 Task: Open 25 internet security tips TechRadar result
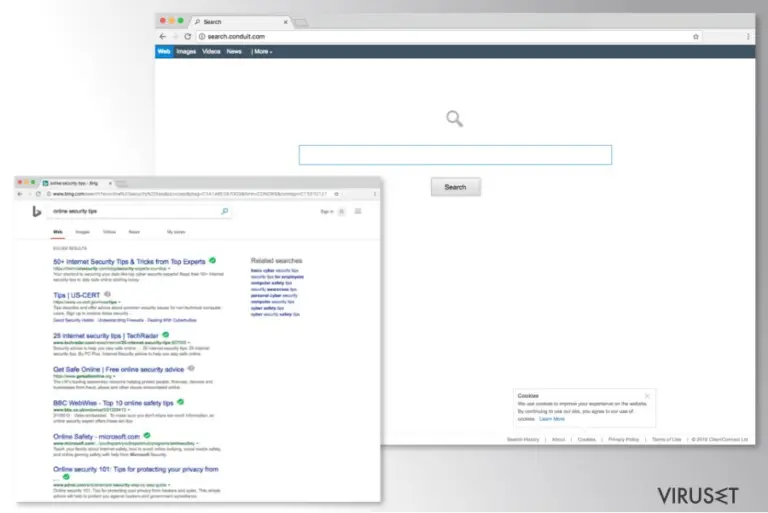click(106, 336)
